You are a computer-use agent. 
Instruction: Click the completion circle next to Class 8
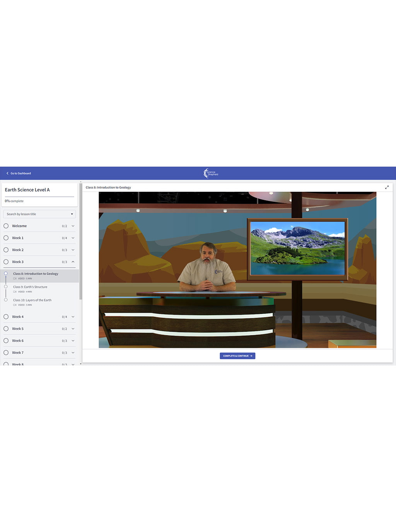click(x=6, y=273)
